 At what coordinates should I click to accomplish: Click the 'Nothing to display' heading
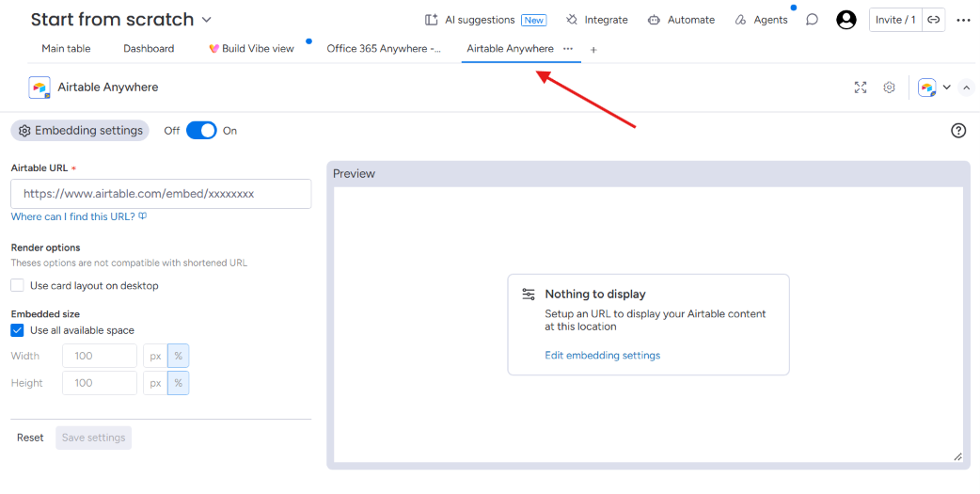click(x=595, y=294)
